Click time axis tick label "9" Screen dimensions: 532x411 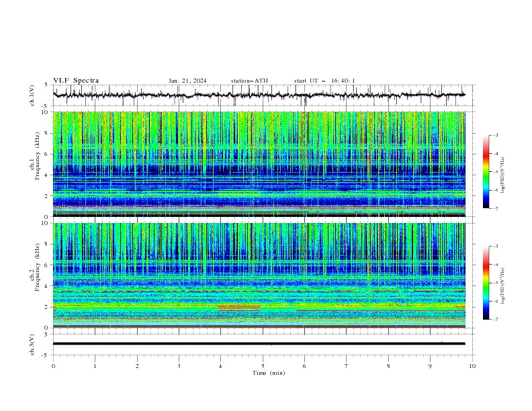430,366
